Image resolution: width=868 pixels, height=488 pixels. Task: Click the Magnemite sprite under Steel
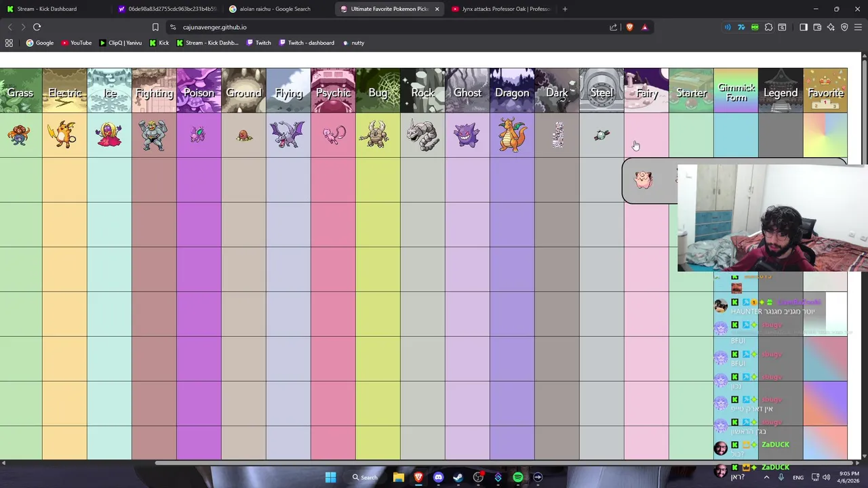(x=601, y=135)
